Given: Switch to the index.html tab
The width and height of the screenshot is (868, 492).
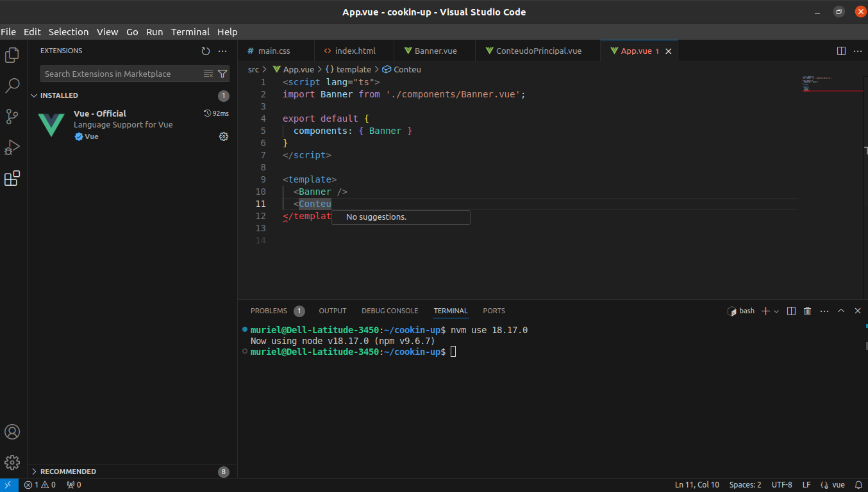Looking at the screenshot, I should pyautogui.click(x=354, y=51).
